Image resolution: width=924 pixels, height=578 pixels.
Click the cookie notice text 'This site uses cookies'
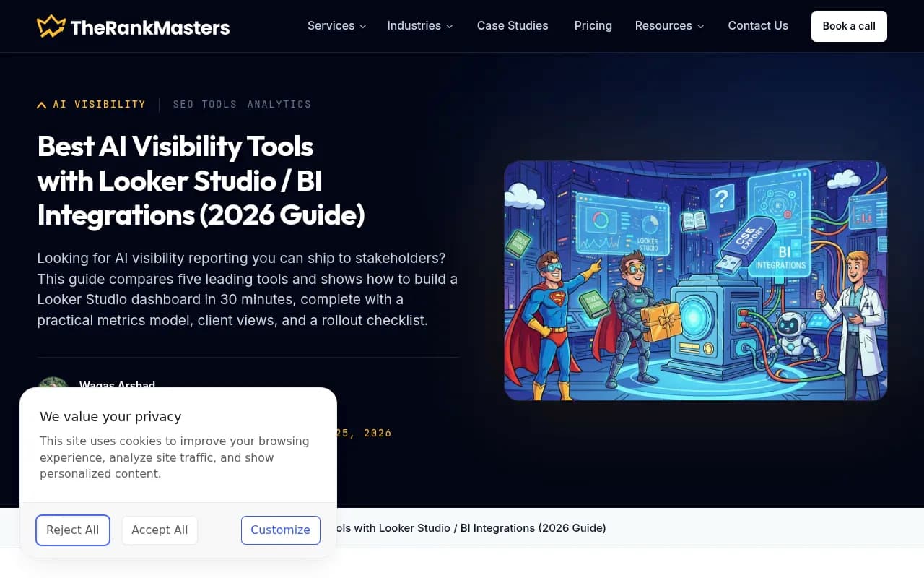point(175,457)
